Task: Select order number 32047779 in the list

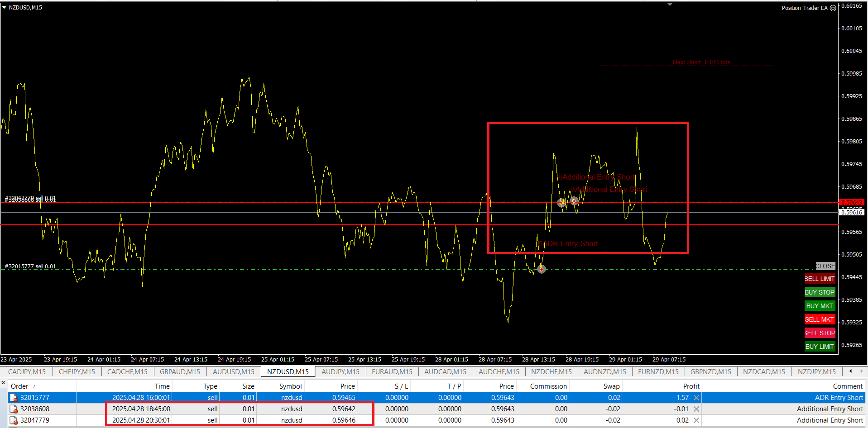Action: [x=35, y=420]
